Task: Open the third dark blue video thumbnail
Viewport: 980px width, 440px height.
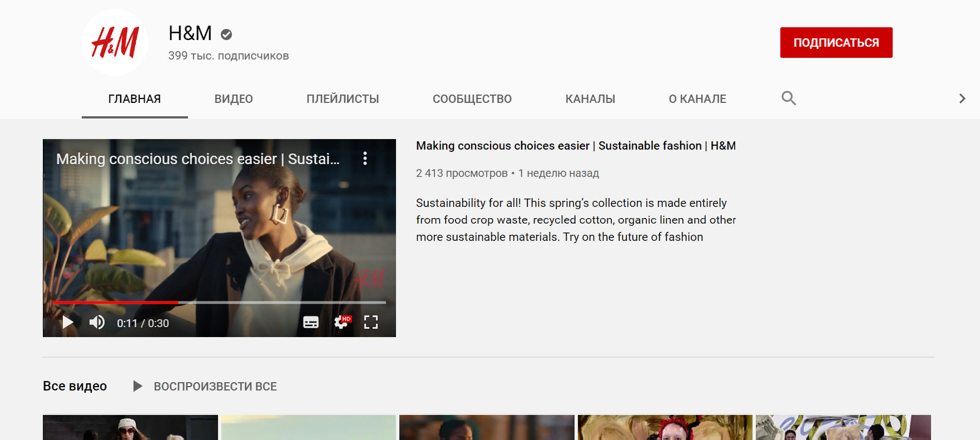Action: (487, 427)
